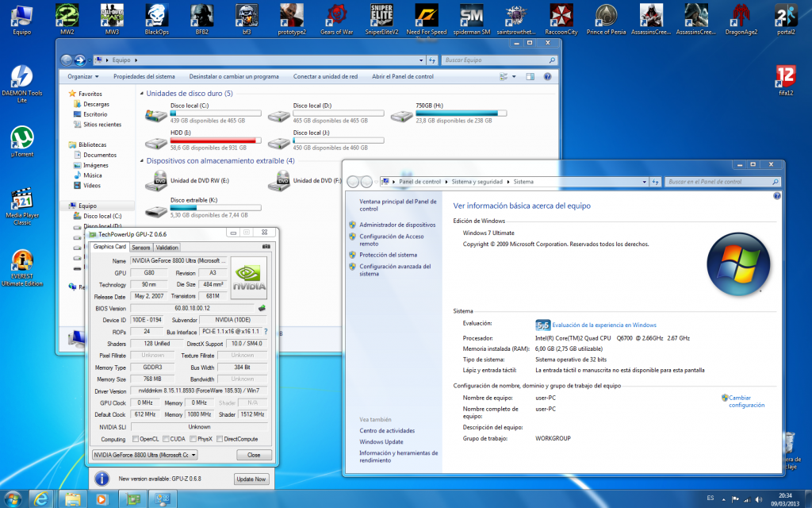Open the Need For Speed shortcut
Viewport: 812px width, 508px height.
426,19
